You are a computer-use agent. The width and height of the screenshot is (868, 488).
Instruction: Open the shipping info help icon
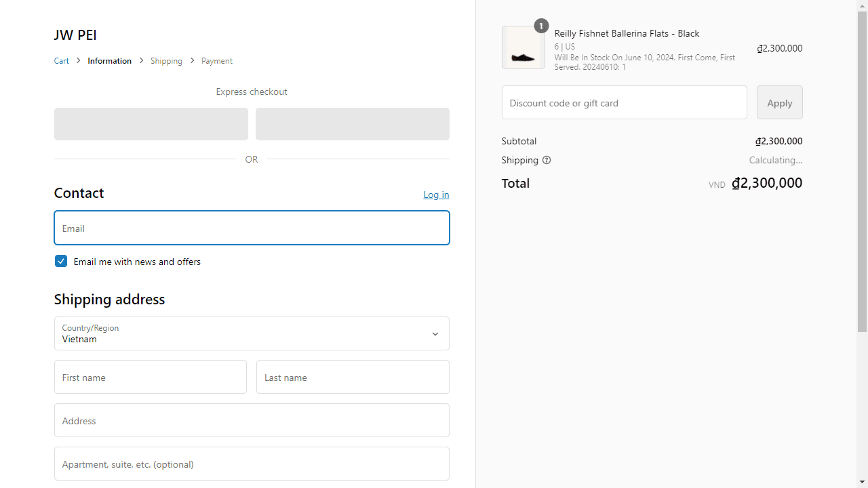coord(547,161)
